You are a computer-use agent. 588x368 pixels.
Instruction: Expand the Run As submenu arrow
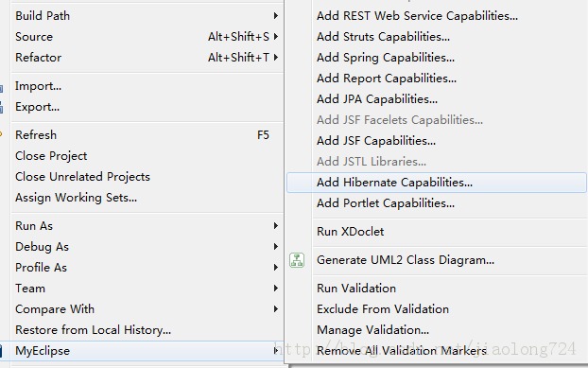tap(276, 226)
